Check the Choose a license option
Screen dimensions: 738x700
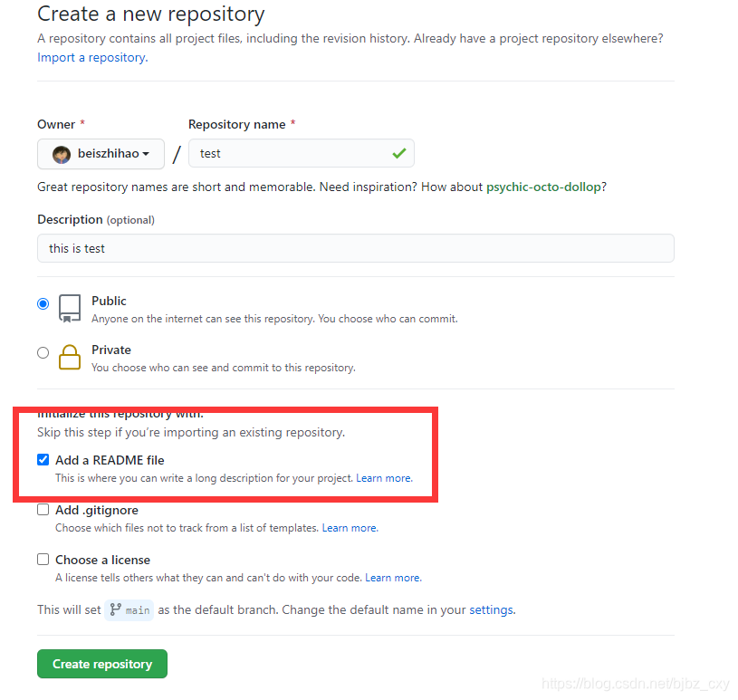click(43, 560)
